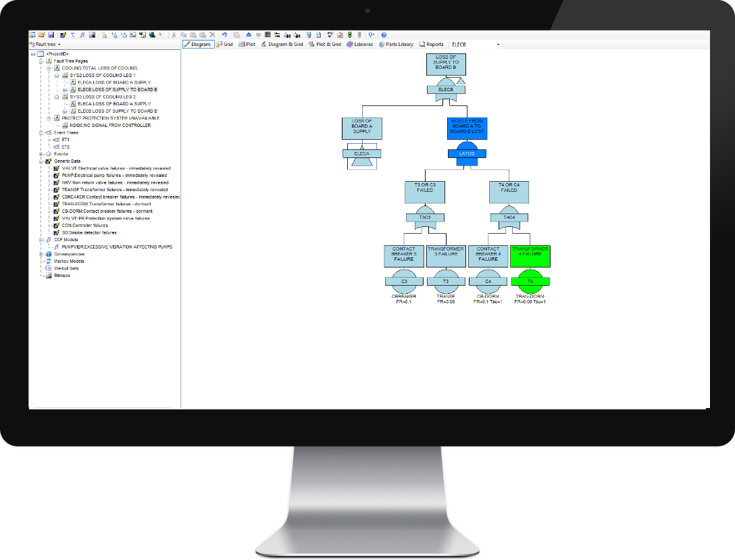Screen dimensions: 735x560
Task: Open a project with the folder icon
Action: pos(41,34)
